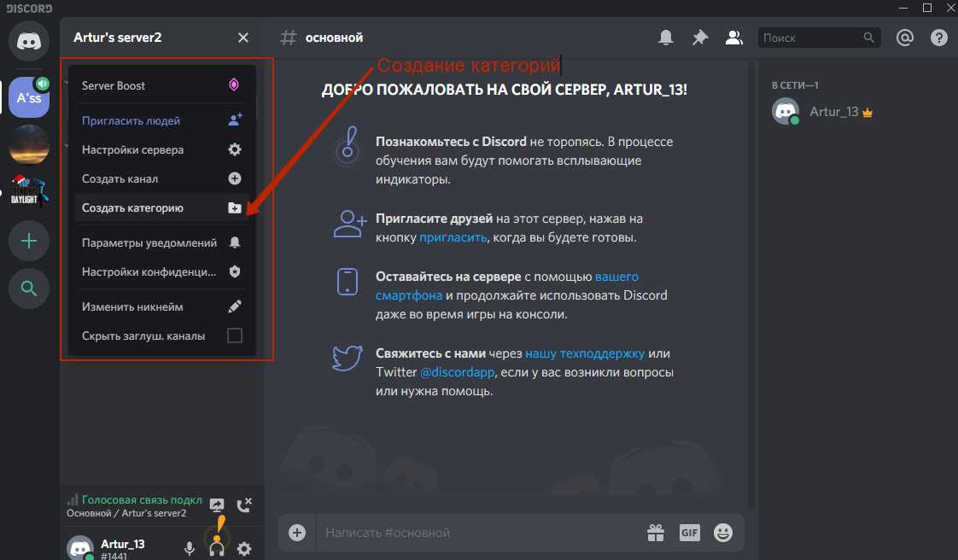
Task: Click the plus button to attach a file
Action: point(297,533)
